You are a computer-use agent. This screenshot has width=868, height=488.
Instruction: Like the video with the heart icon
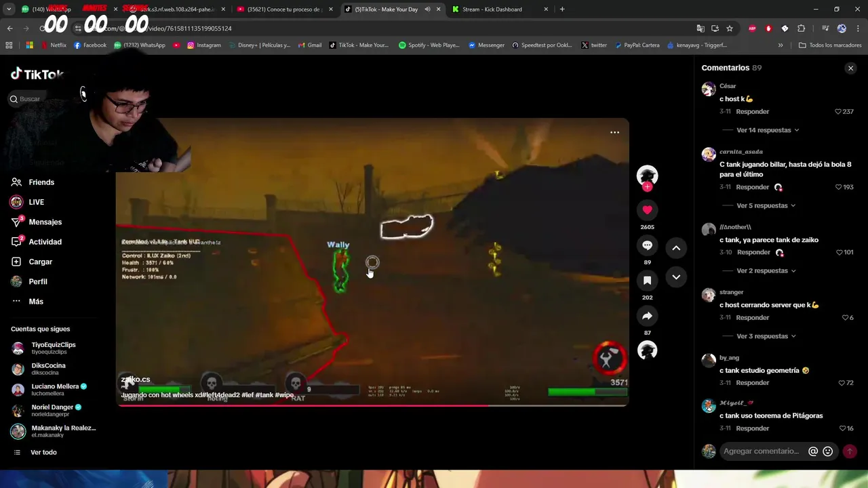(647, 210)
